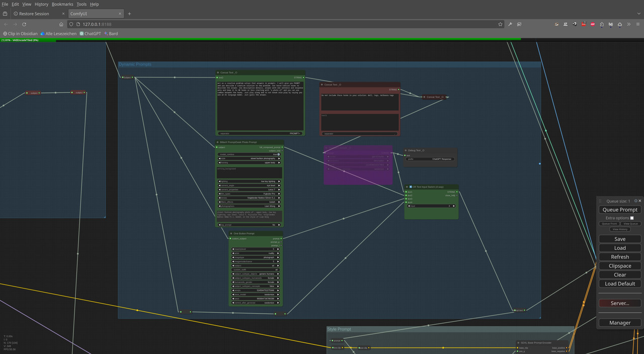Viewport: 644px width, 354px height.
Task: Toggle the Extra options checkbox
Action: point(632,218)
